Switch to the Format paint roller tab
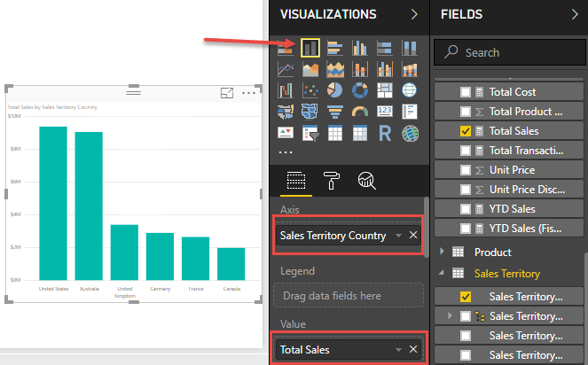588x365 pixels. (x=330, y=181)
